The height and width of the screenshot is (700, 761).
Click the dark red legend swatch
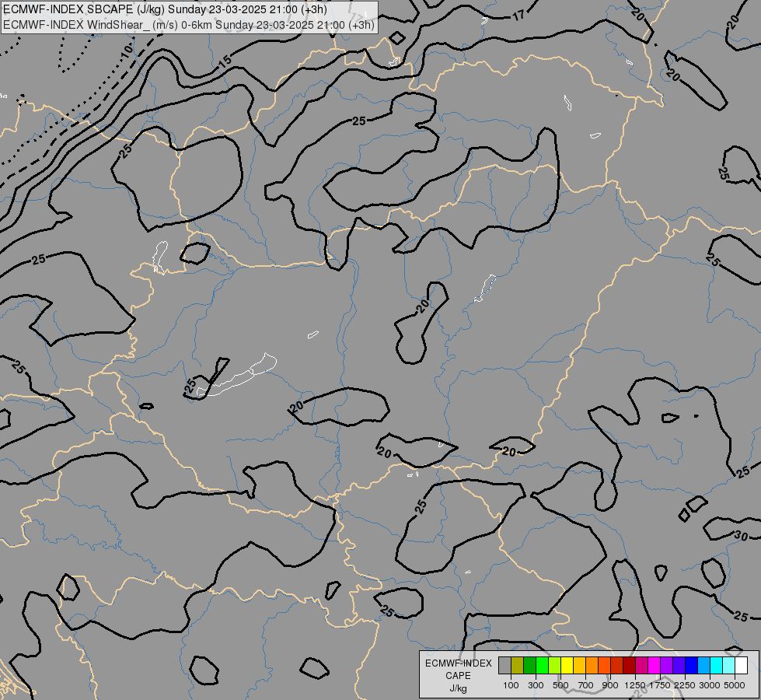point(630,666)
